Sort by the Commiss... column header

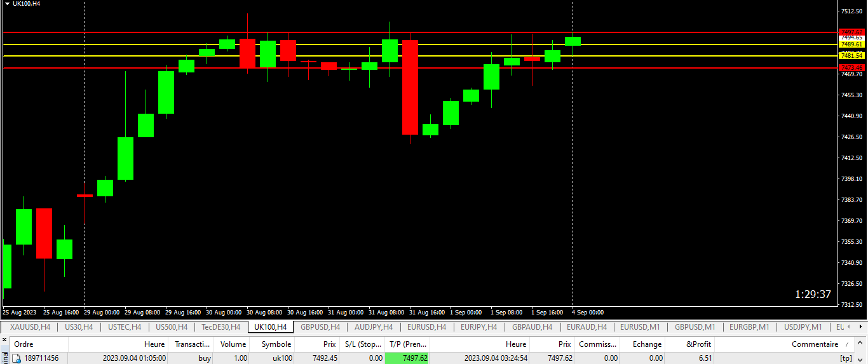[597, 344]
